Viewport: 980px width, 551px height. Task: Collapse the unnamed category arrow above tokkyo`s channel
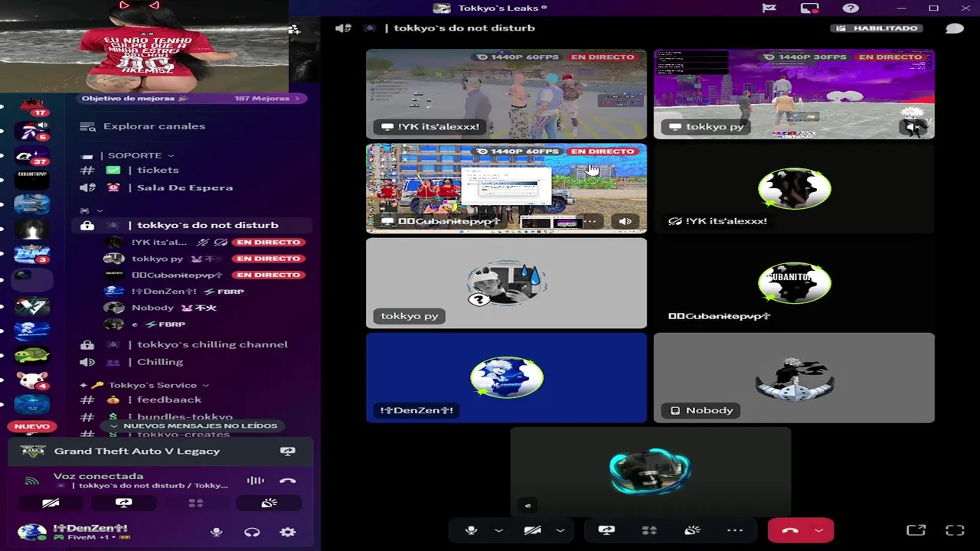99,210
